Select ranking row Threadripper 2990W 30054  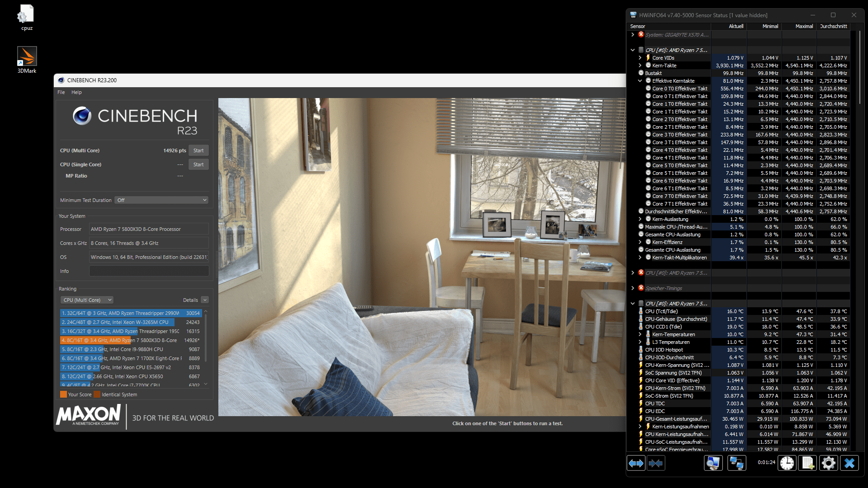(x=131, y=313)
